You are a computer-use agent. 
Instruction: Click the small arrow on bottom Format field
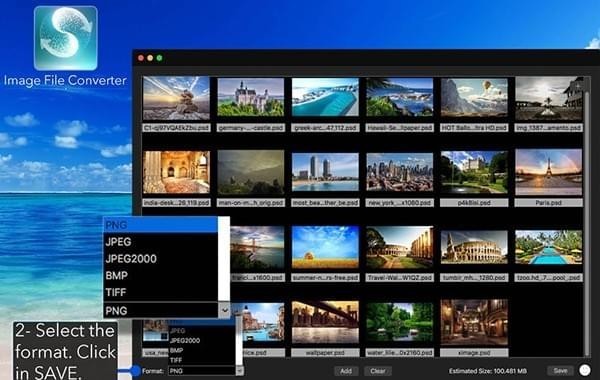point(240,370)
